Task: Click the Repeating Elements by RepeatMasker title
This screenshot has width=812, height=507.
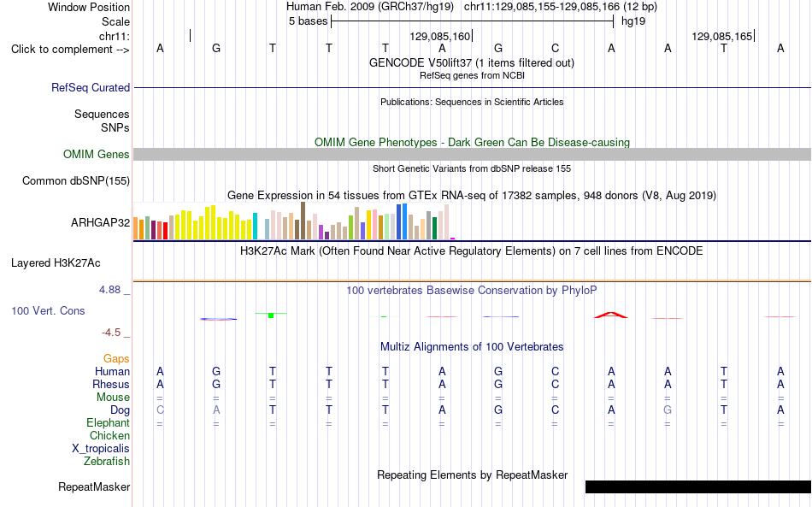Action: pyautogui.click(x=473, y=475)
